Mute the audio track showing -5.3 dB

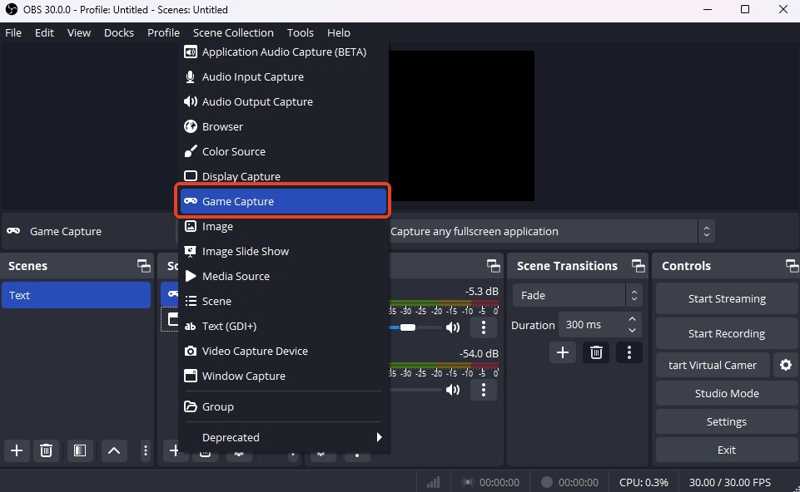[x=453, y=327]
